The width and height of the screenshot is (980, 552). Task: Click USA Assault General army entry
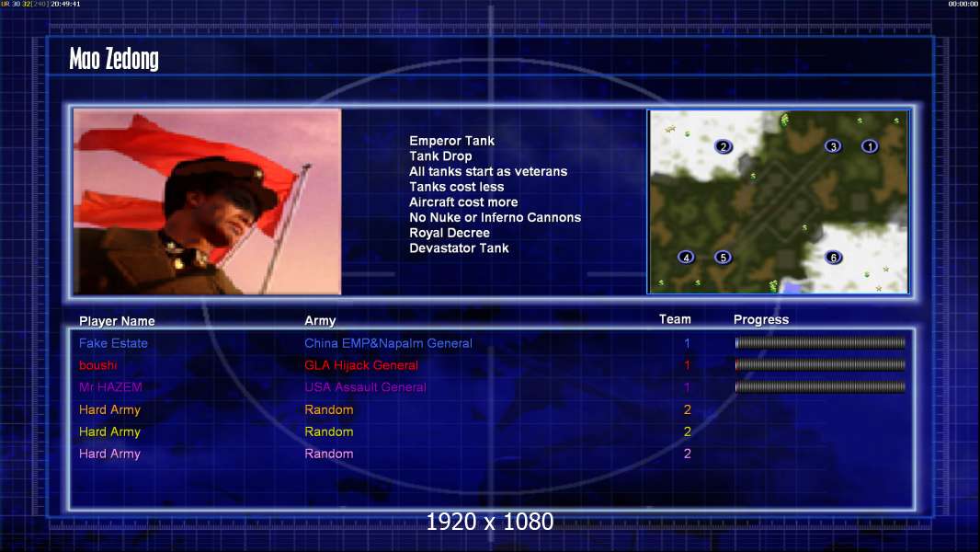point(365,387)
